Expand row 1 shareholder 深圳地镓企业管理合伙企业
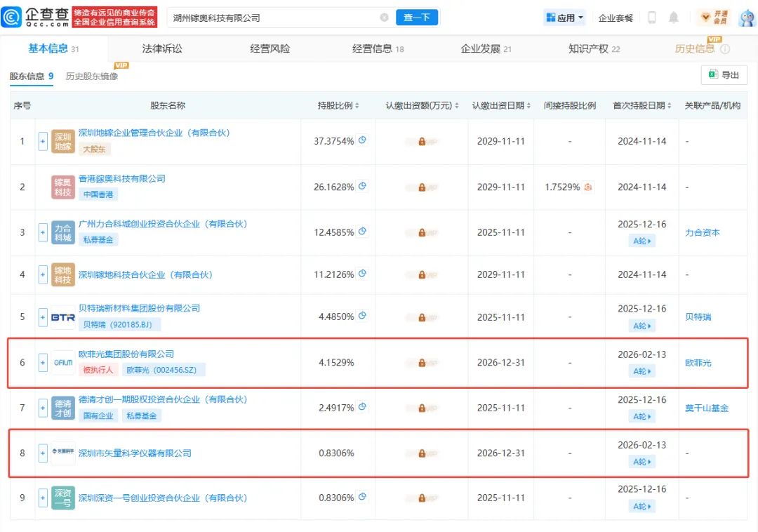This screenshot has height=532, width=758. (43, 141)
